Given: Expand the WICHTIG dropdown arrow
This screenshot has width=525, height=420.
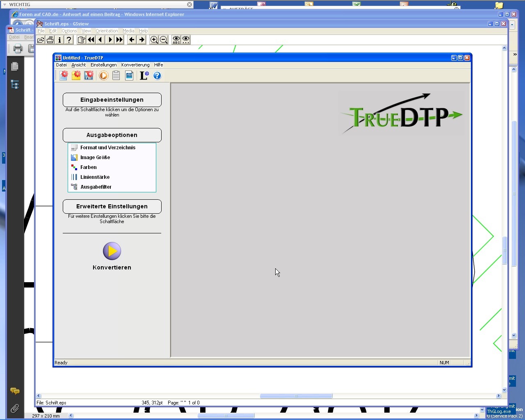Looking at the screenshot, I should [x=5, y=5].
